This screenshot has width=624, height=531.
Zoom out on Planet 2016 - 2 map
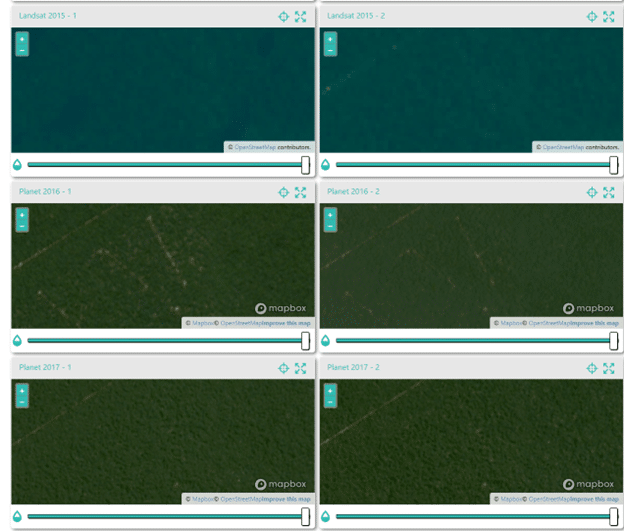click(x=330, y=226)
